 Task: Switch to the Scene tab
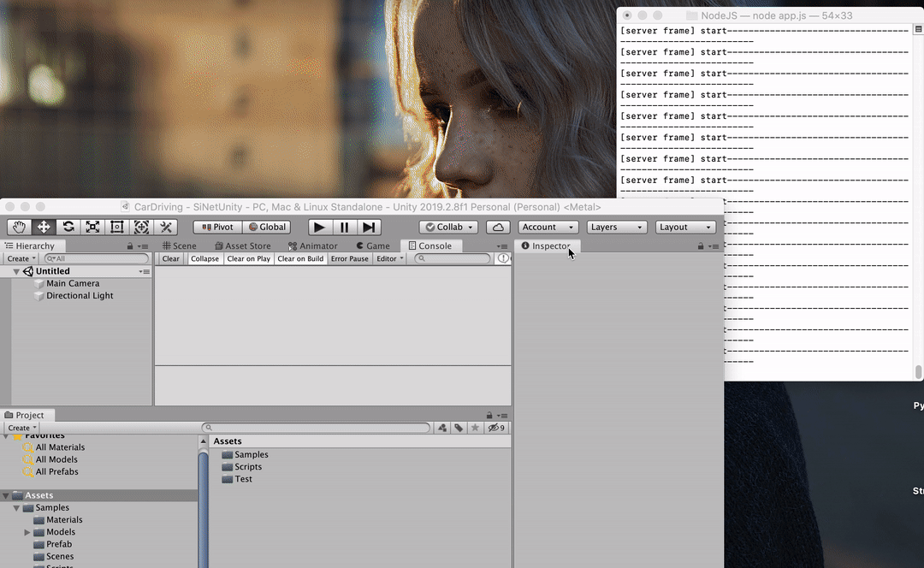pyautogui.click(x=180, y=246)
